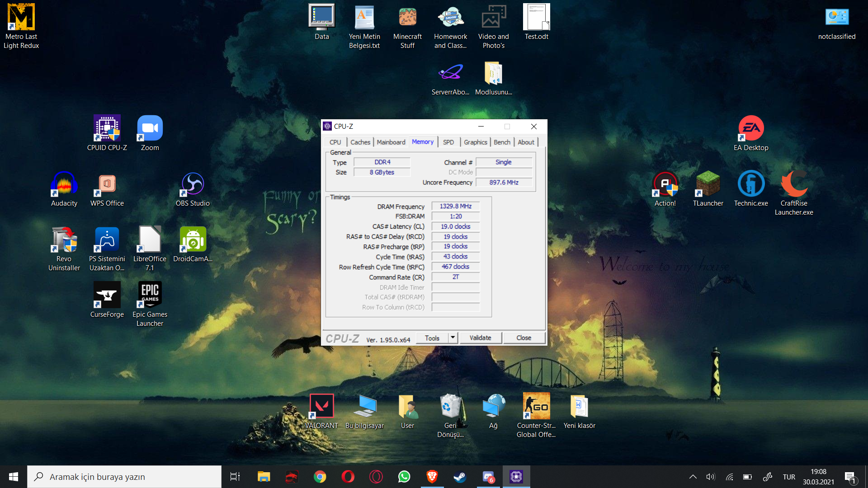868x488 pixels.
Task: Open the Brave browser taskbar icon
Action: (432, 477)
